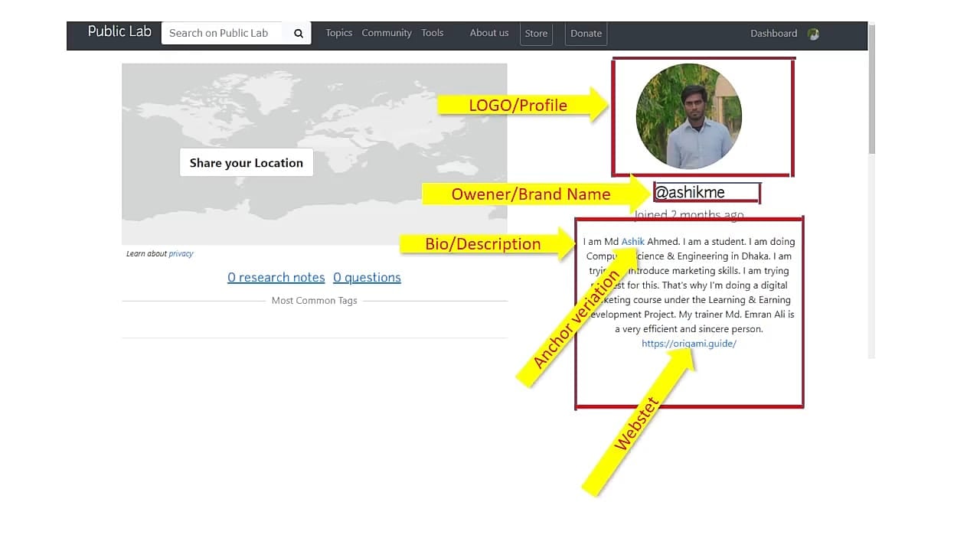Follow the Ashik link in the bio
The image size is (980, 551).
click(632, 242)
